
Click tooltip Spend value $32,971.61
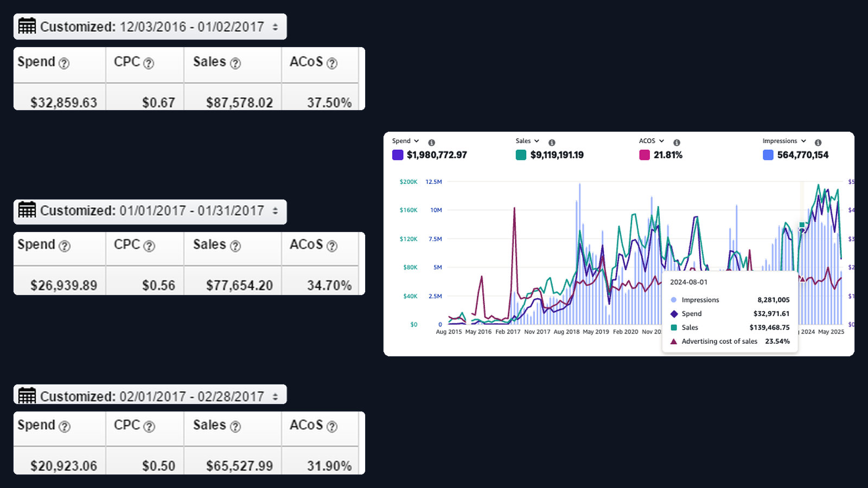(771, 313)
